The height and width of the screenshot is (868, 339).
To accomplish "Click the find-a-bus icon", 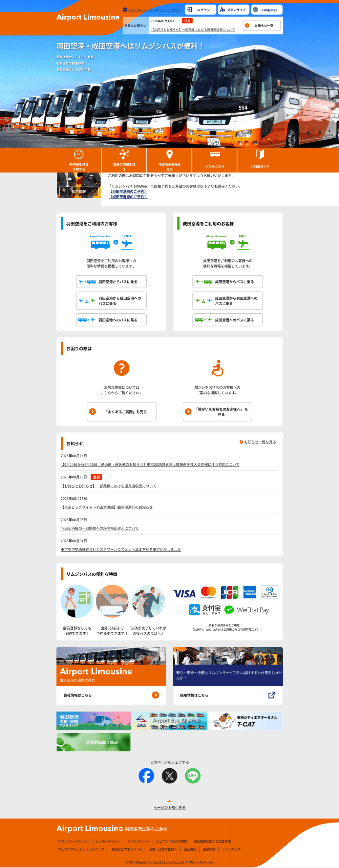I will [x=215, y=155].
